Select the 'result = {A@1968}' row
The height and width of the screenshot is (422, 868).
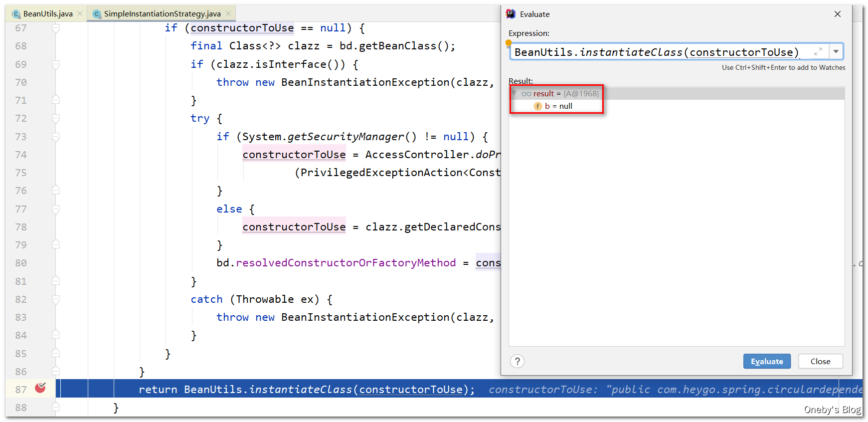coord(677,93)
